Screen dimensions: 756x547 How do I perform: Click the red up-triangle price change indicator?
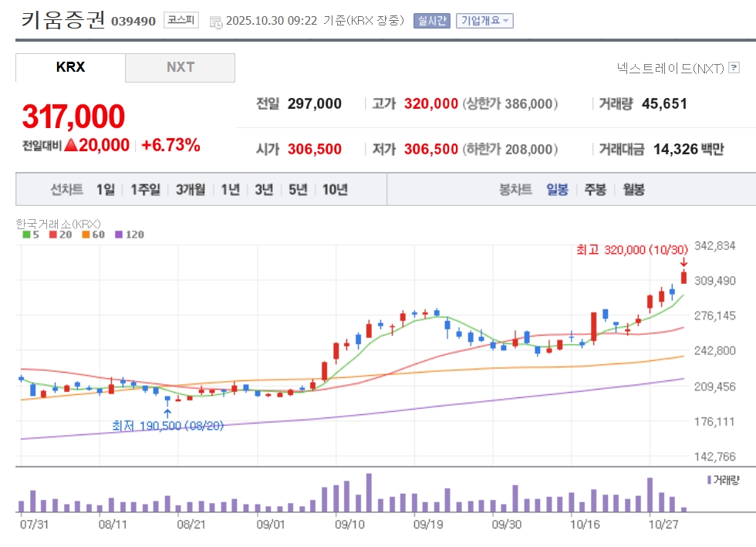tap(70, 145)
